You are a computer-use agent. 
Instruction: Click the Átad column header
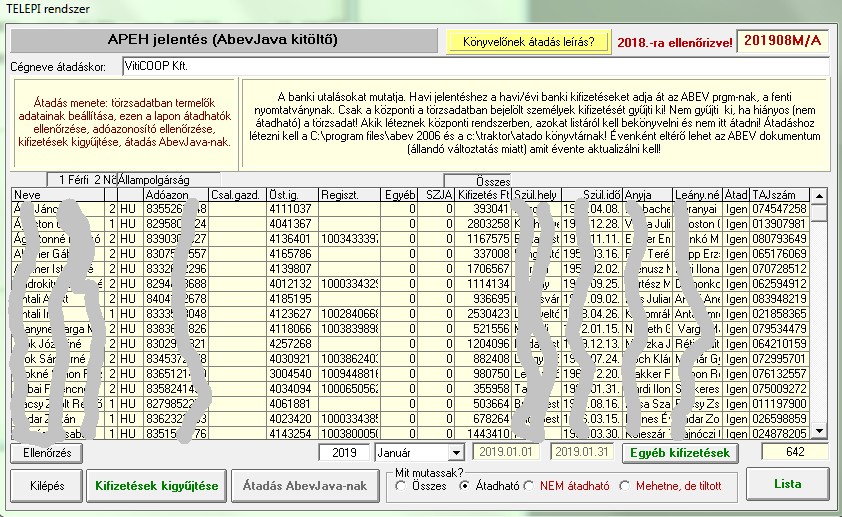(x=736, y=195)
